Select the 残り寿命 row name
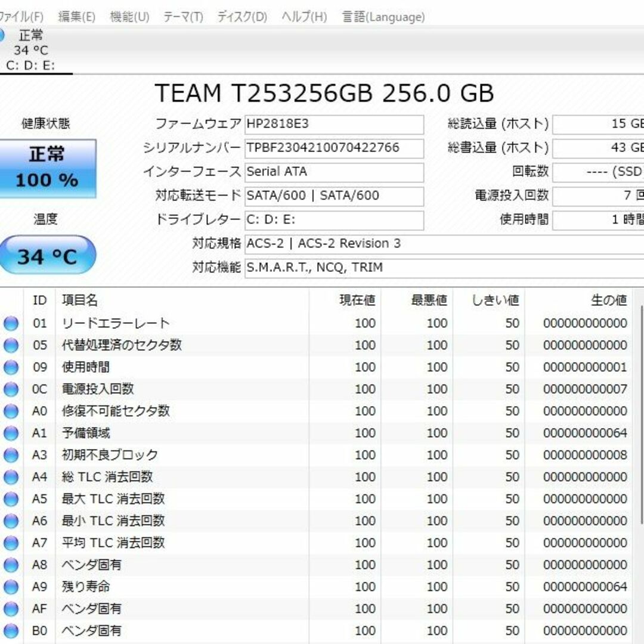644x644 pixels. 86,587
